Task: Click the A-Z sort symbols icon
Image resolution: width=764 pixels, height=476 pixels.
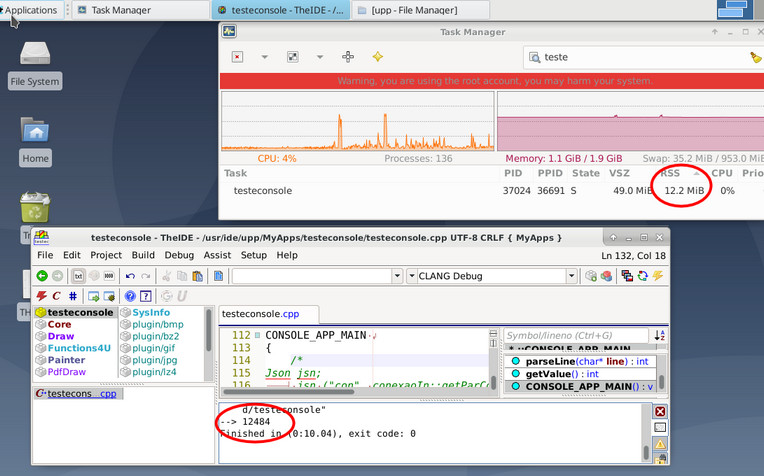Action: 658,336
